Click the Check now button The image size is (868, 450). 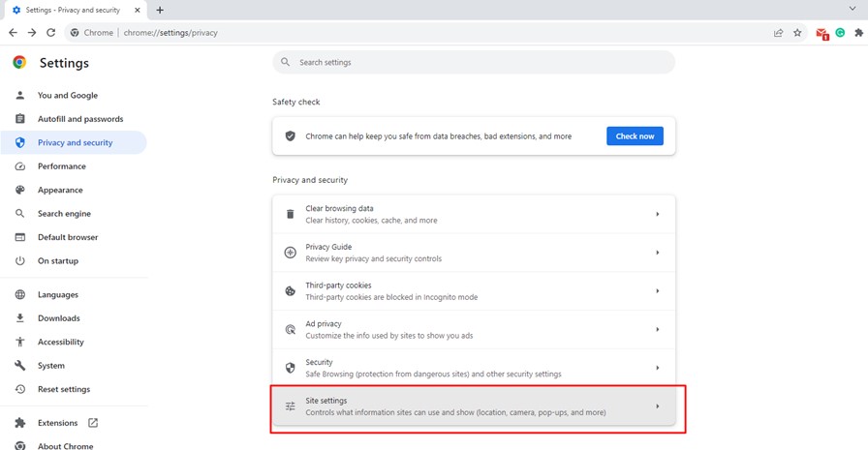coord(635,136)
